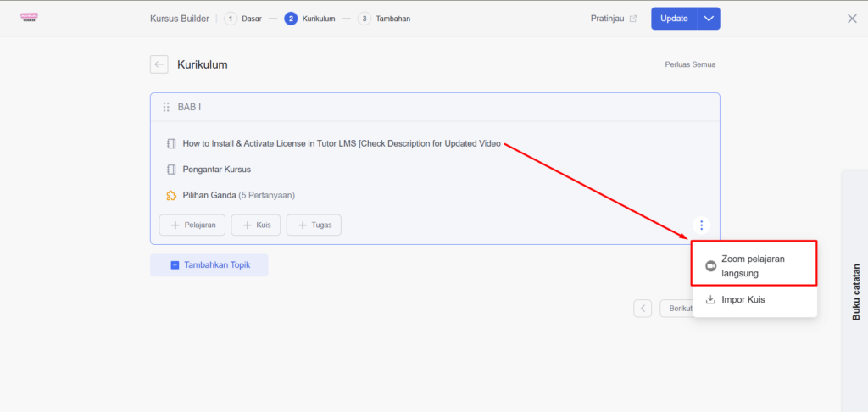The width and height of the screenshot is (868, 412).
Task: Close the course builder with X icon
Action: [852, 19]
